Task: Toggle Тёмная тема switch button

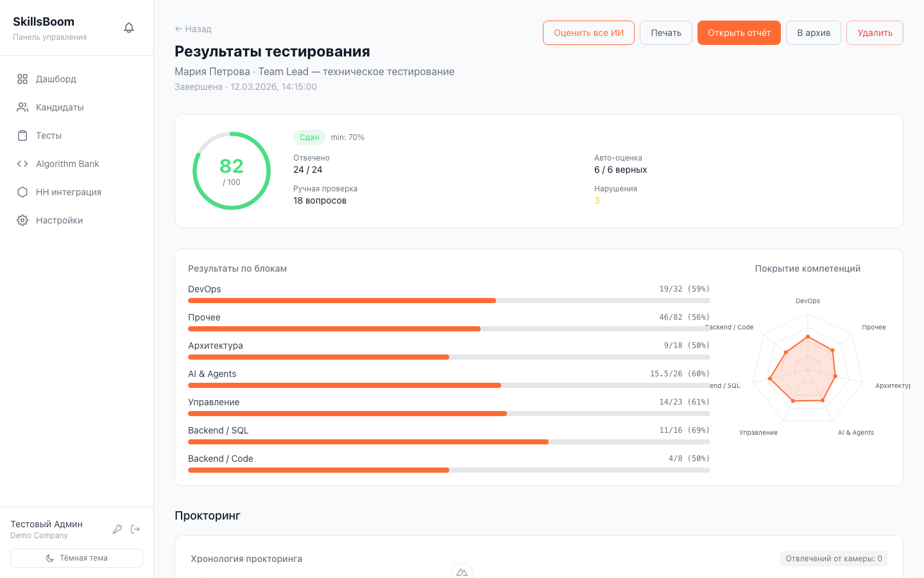Action: click(77, 558)
